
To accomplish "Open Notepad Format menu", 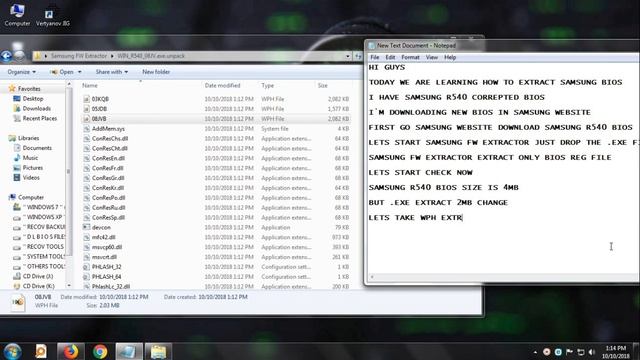I will [410, 58].
